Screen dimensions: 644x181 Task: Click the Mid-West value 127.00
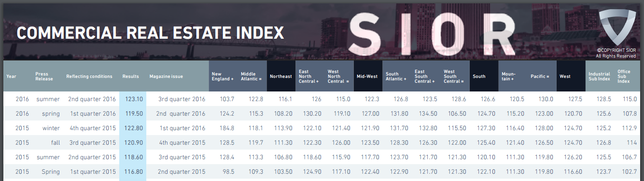370,114
